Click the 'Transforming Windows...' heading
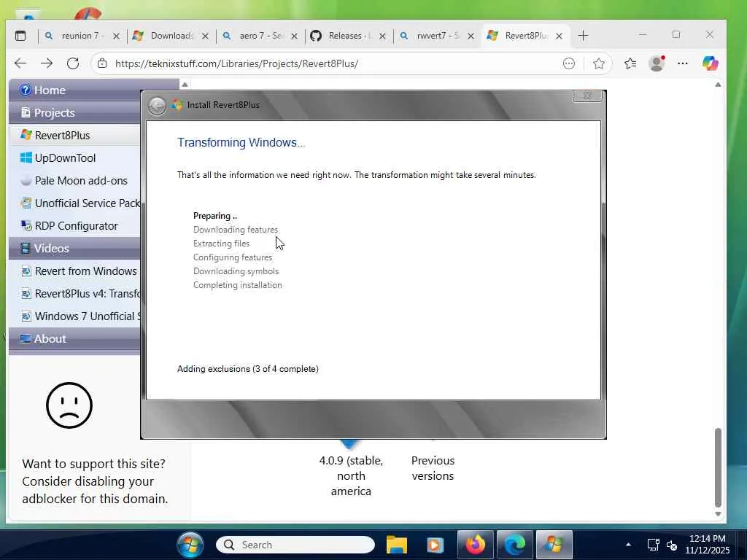This screenshot has height=560, width=747. point(241,142)
